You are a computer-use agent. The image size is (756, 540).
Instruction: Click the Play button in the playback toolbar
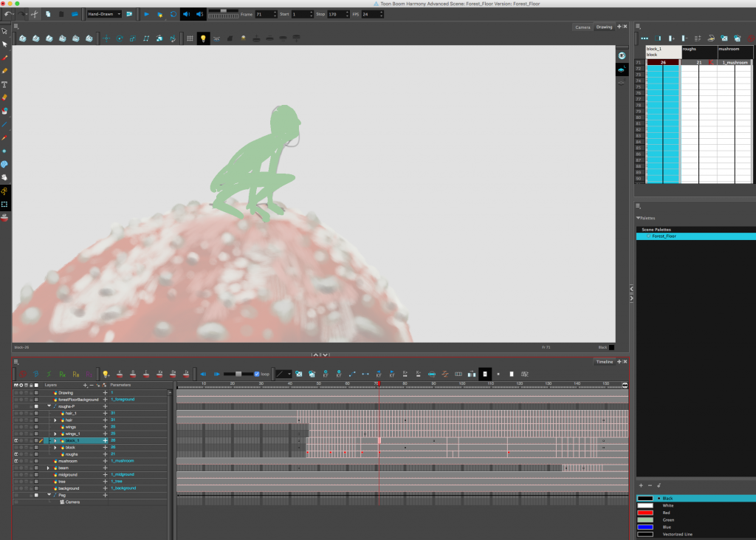tap(146, 14)
